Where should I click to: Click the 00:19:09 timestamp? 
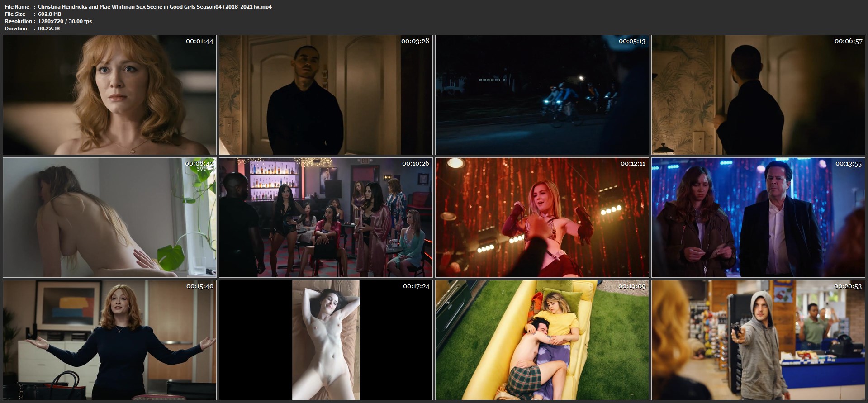(x=632, y=286)
